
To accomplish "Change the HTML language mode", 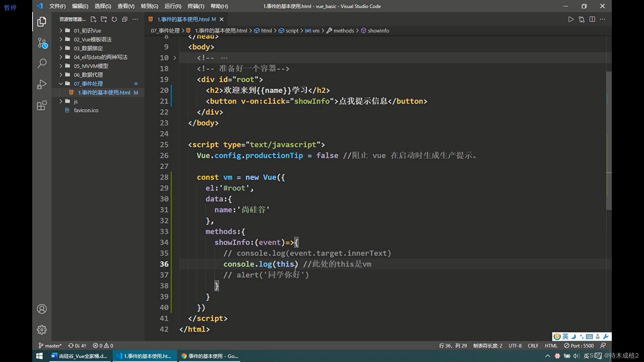I will (x=551, y=346).
